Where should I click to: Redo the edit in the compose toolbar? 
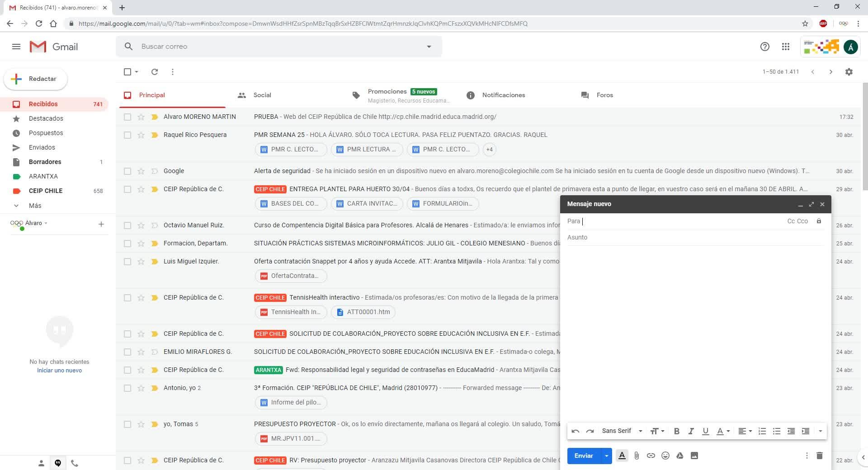pyautogui.click(x=590, y=431)
